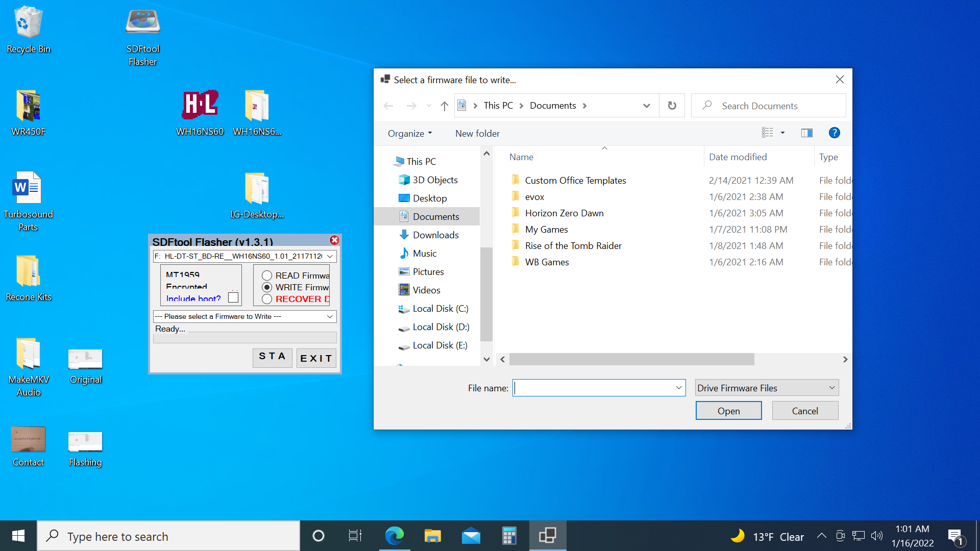Viewport: 980px width, 551px height.
Task: Tick the Include boot checkbox
Action: point(233,297)
